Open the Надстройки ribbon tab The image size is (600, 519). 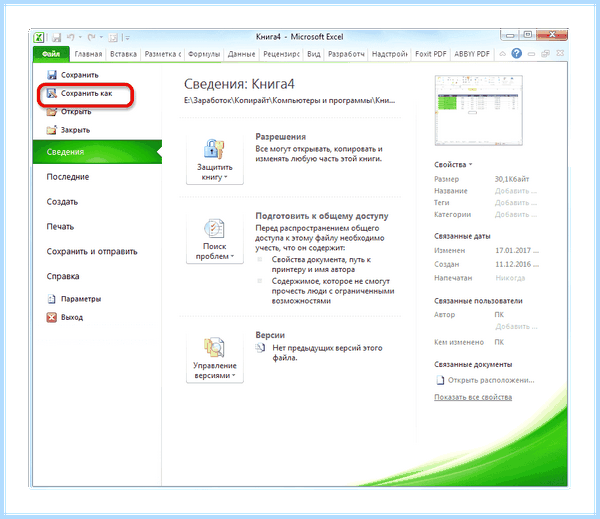click(390, 54)
